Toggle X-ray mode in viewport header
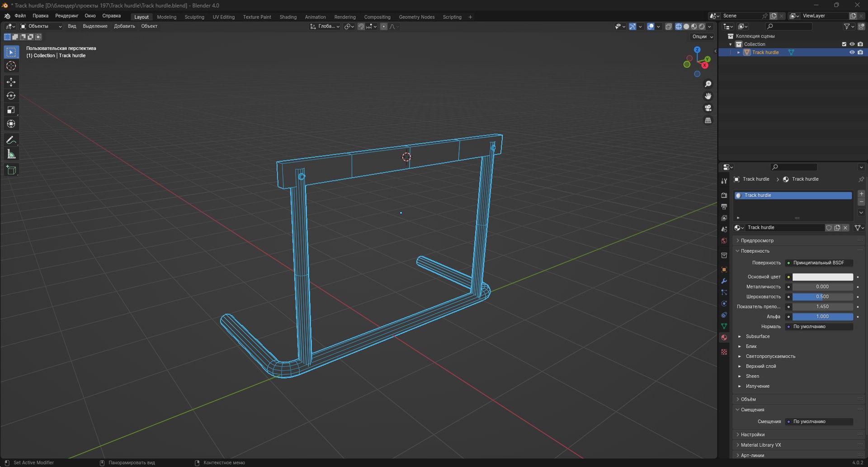This screenshot has height=467, width=868. (669, 27)
